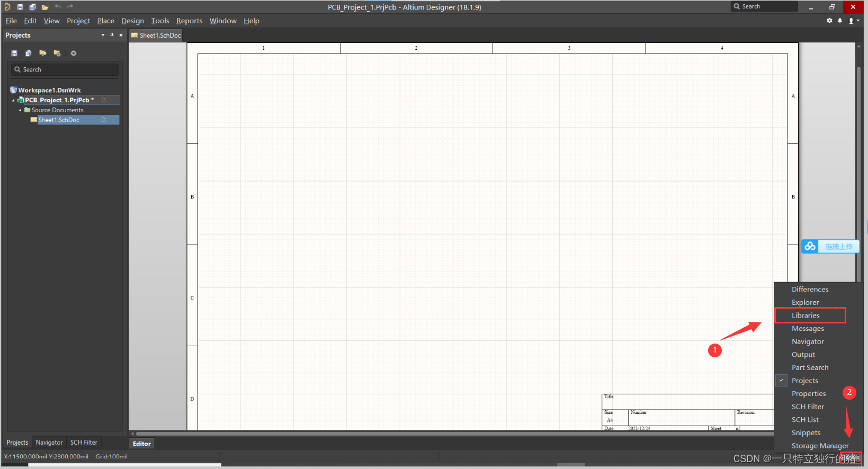Viewport: 868px width, 469px height.
Task: Open the Edit menu
Action: (x=30, y=21)
